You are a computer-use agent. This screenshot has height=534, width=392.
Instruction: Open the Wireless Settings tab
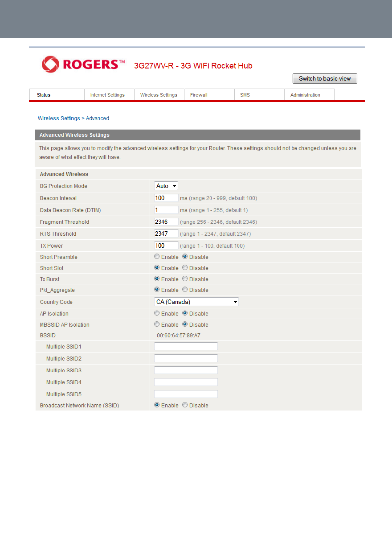tap(159, 95)
